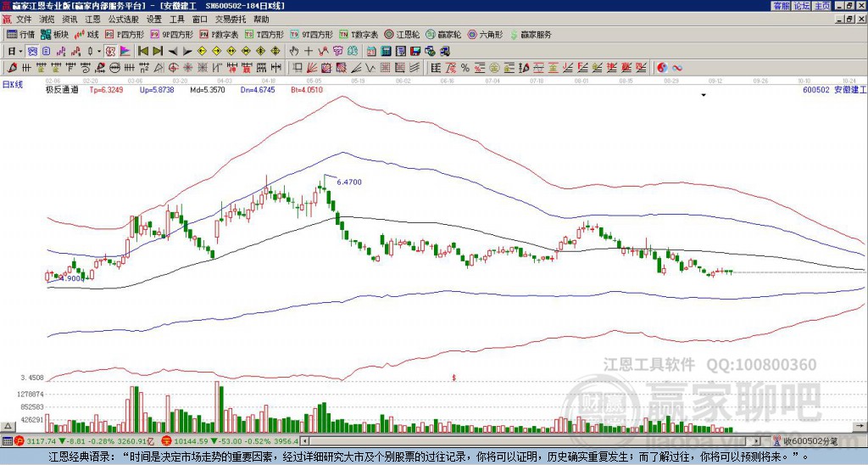The width and height of the screenshot is (868, 465).
Task: Open the 设置 menu
Action: tap(154, 20)
